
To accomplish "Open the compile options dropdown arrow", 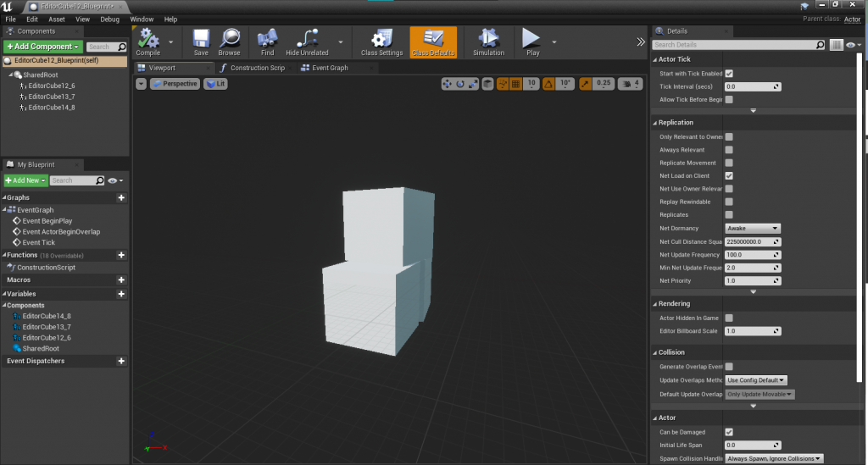I will 171,42.
